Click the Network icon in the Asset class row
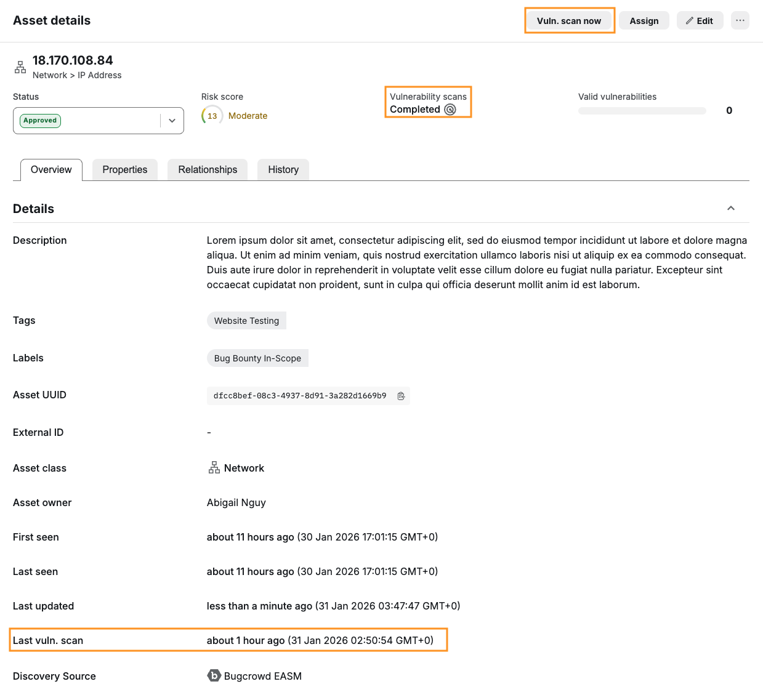Screen dimensions: 763x700 point(214,467)
